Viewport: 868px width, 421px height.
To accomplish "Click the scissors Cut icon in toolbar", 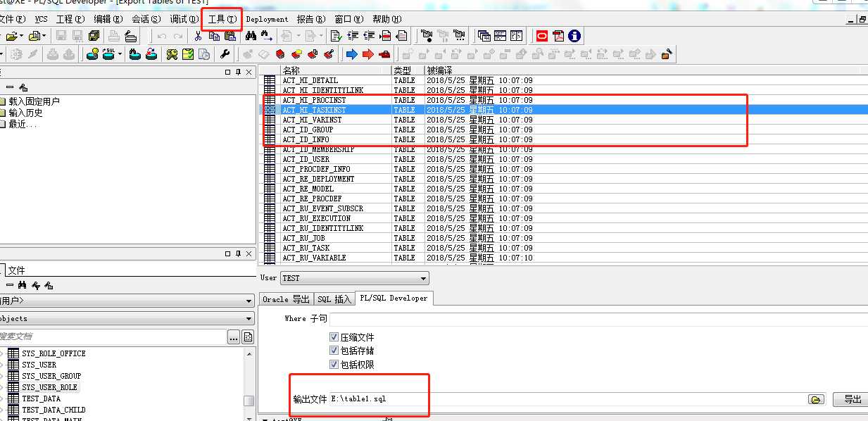I will click(198, 35).
